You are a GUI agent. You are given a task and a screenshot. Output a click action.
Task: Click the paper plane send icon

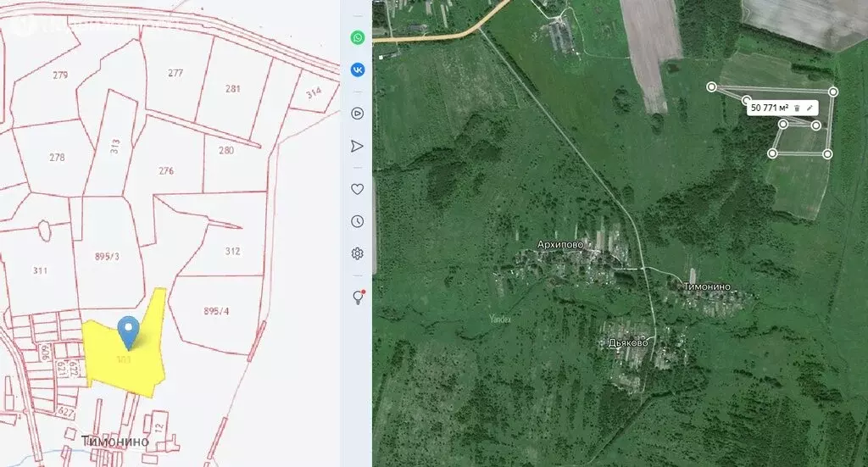pyautogui.click(x=358, y=146)
